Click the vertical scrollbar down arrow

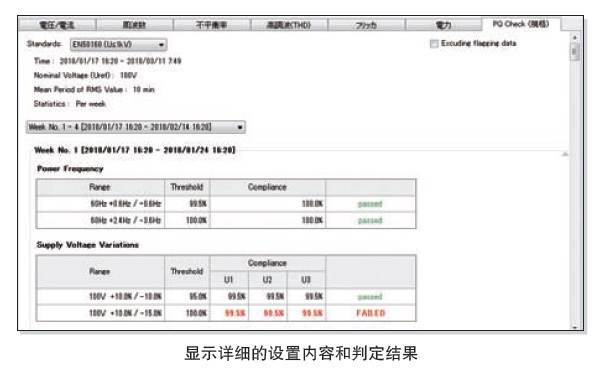tap(574, 327)
